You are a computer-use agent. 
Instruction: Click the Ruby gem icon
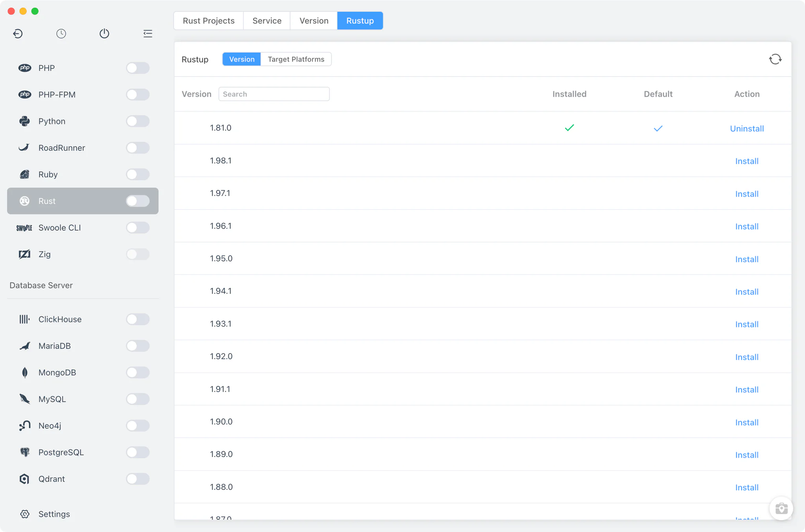coord(25,174)
